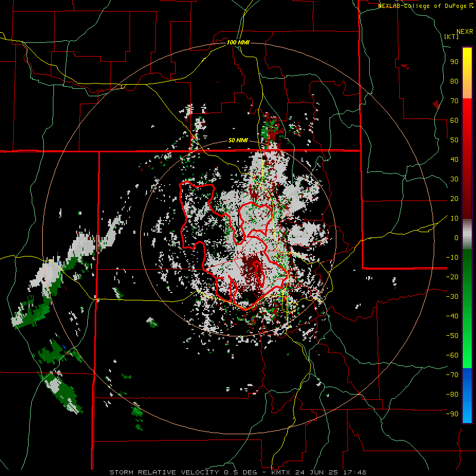
Task: Click the "70" scale label
Action: click(454, 101)
